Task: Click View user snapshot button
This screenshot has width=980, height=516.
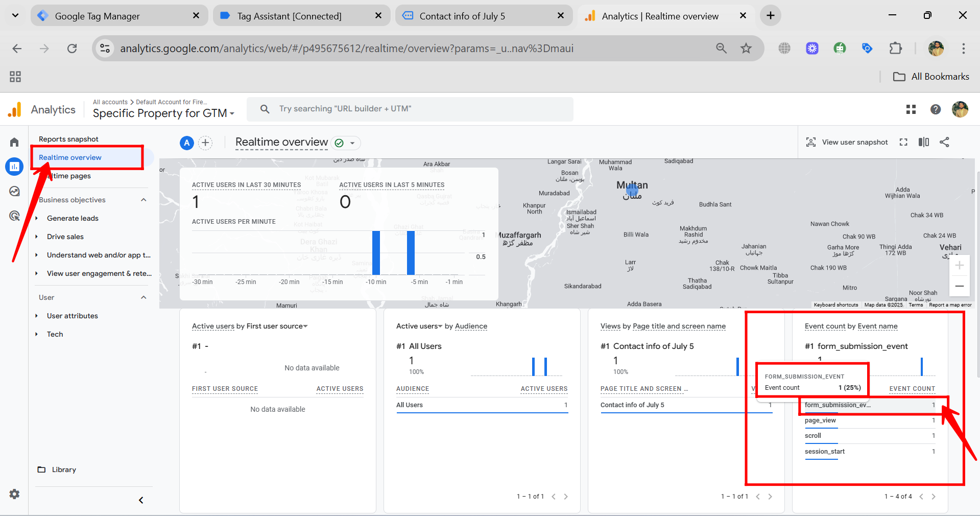Action: tap(847, 142)
